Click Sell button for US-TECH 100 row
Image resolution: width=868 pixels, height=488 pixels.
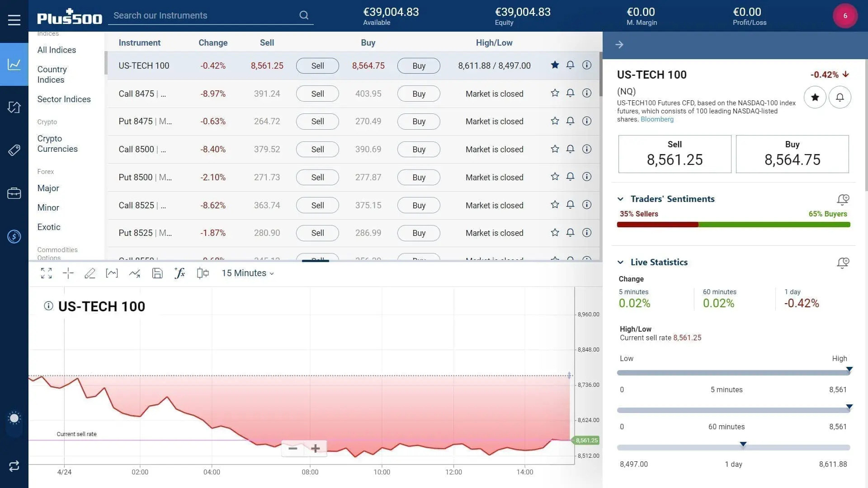tap(317, 66)
